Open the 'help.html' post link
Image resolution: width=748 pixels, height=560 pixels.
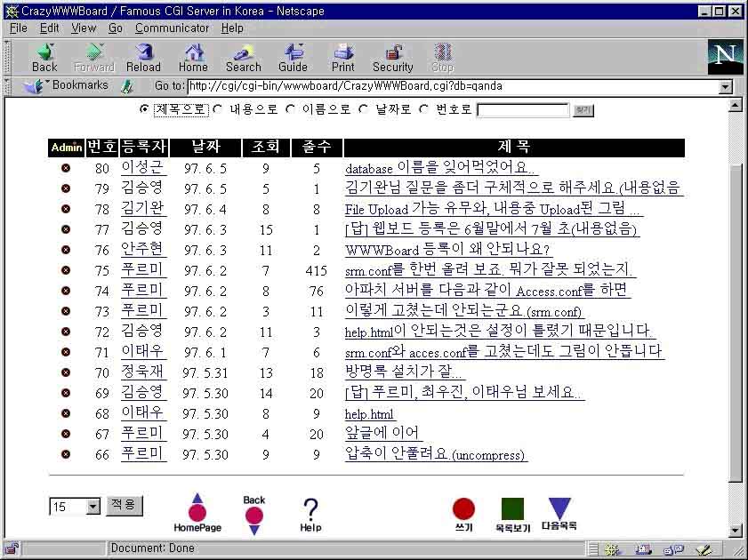point(369,413)
